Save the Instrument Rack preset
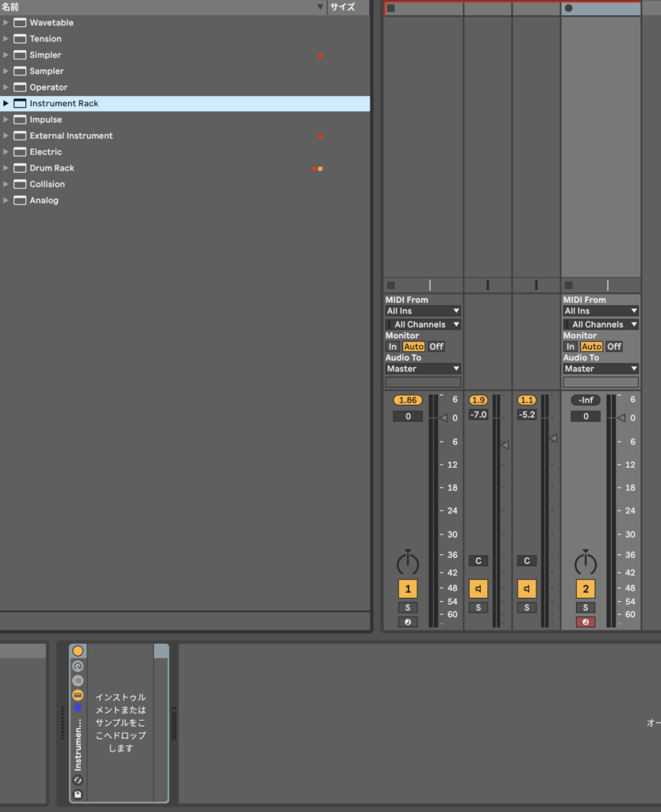The width and height of the screenshot is (661, 812). tap(78, 794)
